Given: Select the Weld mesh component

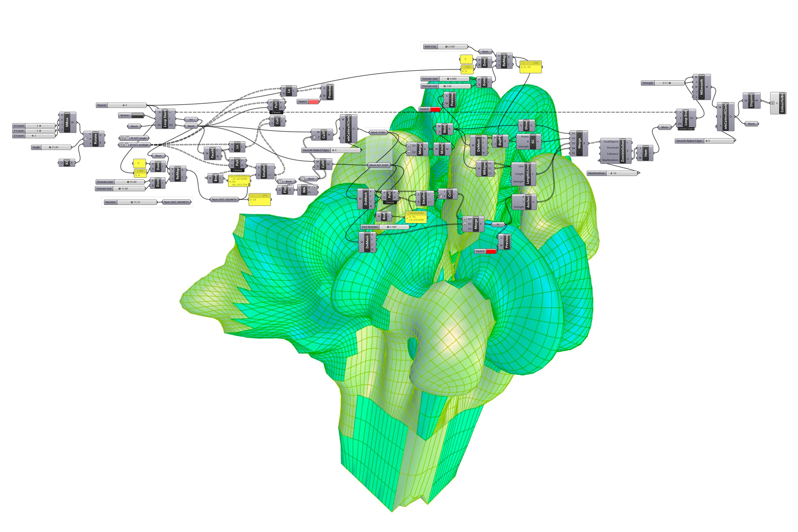Looking at the screenshot, I should (444, 129).
